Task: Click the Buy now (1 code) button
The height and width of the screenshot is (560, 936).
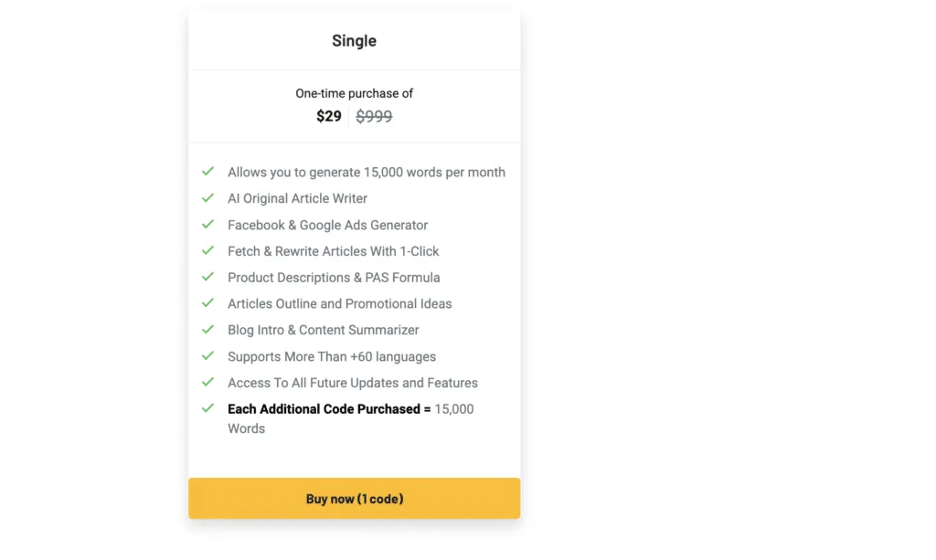Action: click(x=354, y=499)
